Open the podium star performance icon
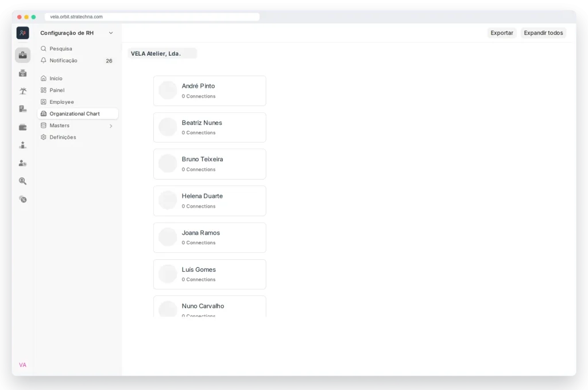Image resolution: width=588 pixels, height=390 pixels. point(22,145)
